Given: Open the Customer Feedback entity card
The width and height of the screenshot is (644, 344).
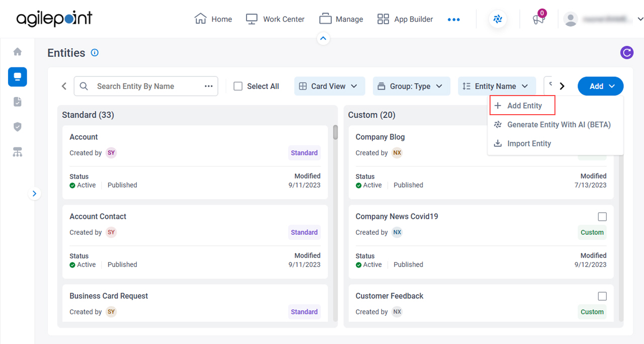Looking at the screenshot, I should coord(481,303).
